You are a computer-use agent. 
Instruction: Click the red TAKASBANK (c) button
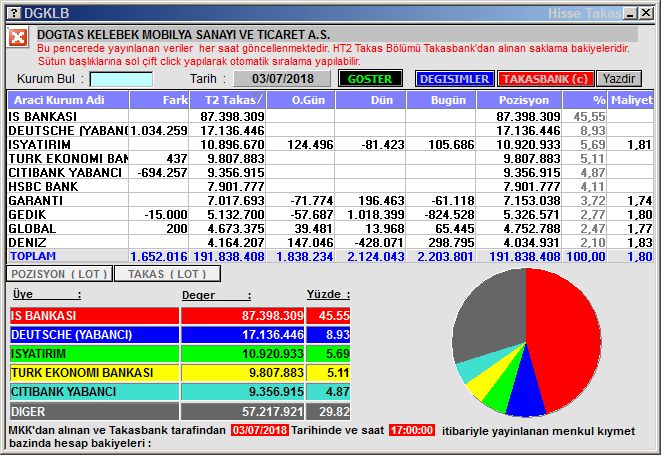tap(545, 79)
